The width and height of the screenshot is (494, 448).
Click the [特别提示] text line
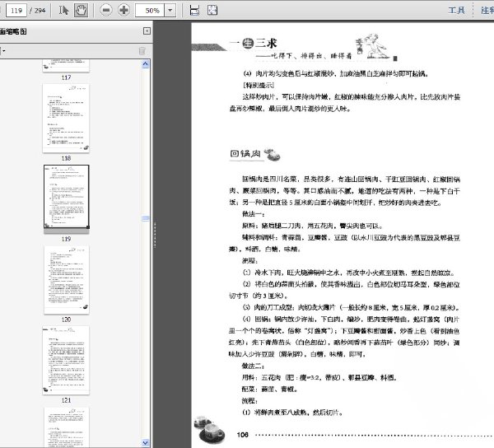[x=259, y=85]
